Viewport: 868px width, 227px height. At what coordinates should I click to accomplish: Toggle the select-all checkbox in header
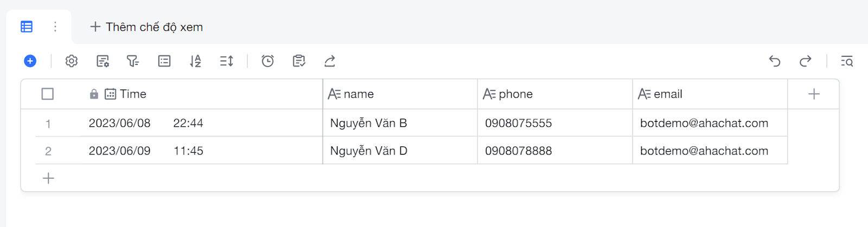tap(48, 94)
